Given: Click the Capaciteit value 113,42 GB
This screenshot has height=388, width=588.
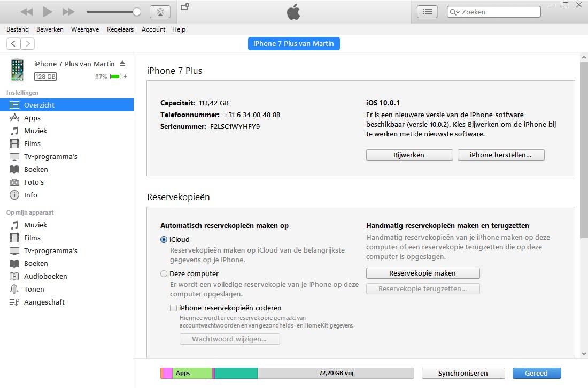Looking at the screenshot, I should click(x=214, y=103).
